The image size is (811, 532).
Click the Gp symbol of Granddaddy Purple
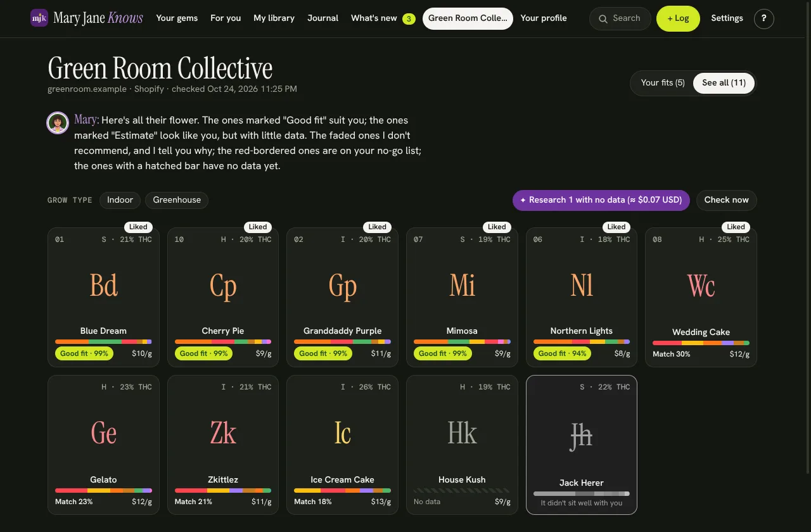tap(343, 286)
